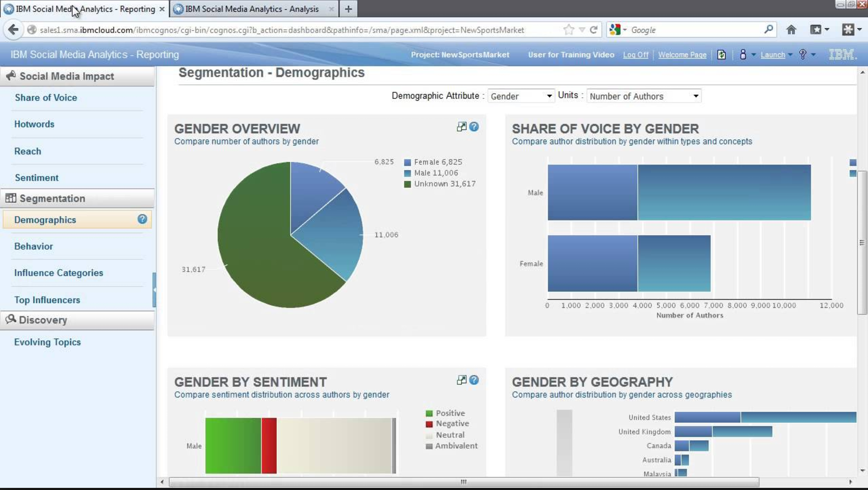868x490 pixels.
Task: Click the refresh report icon in header
Action: click(722, 55)
